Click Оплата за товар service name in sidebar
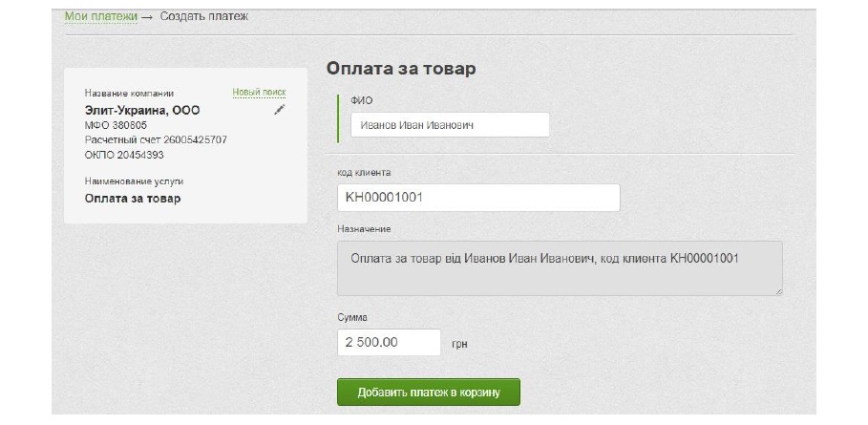Image resolution: width=868 pixels, height=425 pixels. click(x=133, y=198)
